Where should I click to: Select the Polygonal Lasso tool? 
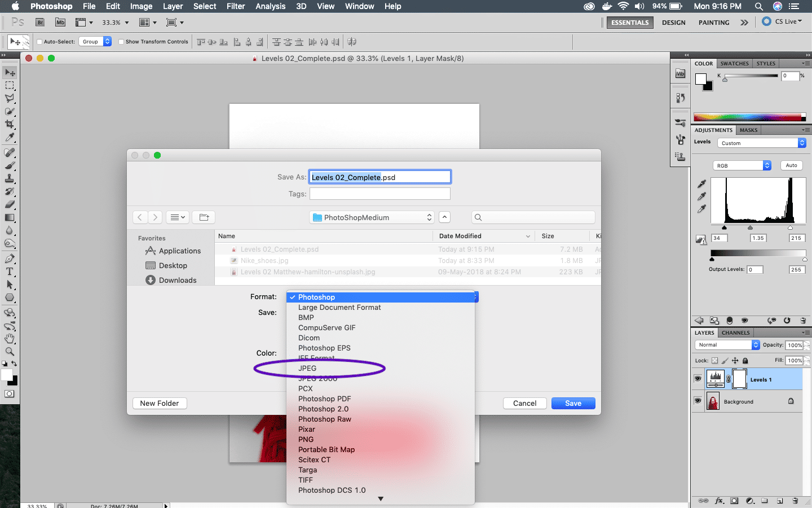pyautogui.click(x=10, y=98)
